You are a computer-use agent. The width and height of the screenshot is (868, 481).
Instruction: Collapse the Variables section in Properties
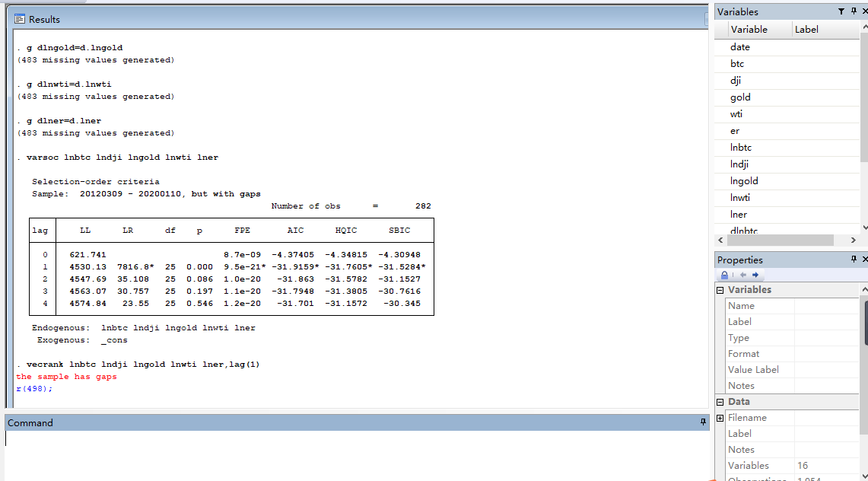click(x=720, y=290)
